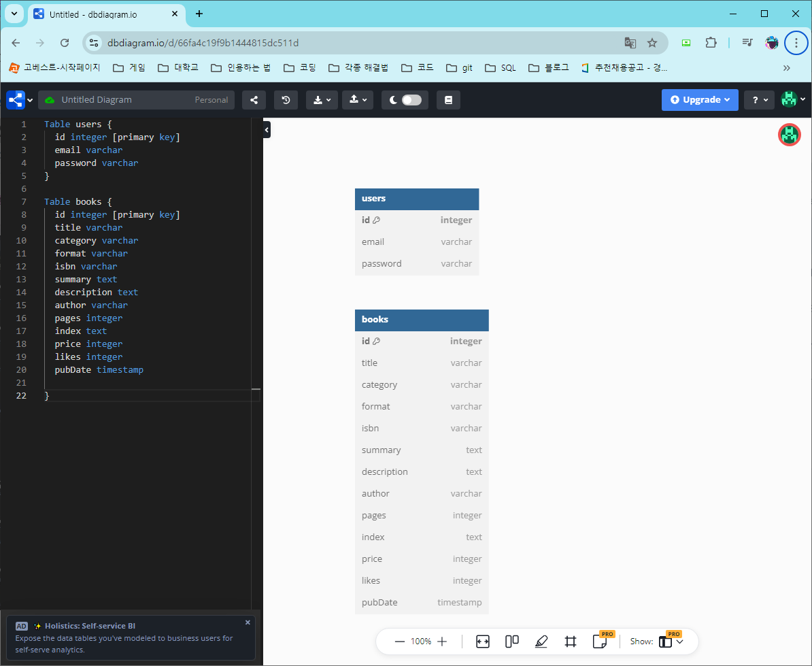Open a new browser tab
812x666 pixels.
199,14
